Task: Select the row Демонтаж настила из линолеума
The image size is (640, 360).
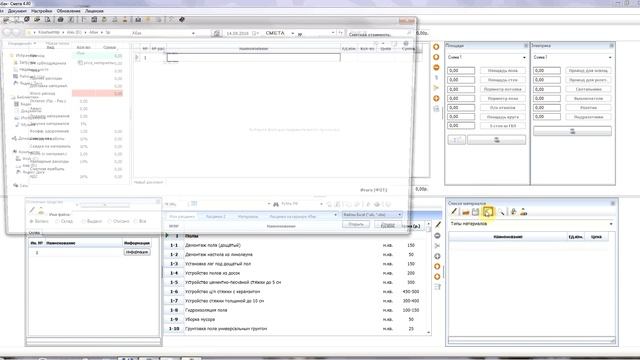Action: pos(297,254)
